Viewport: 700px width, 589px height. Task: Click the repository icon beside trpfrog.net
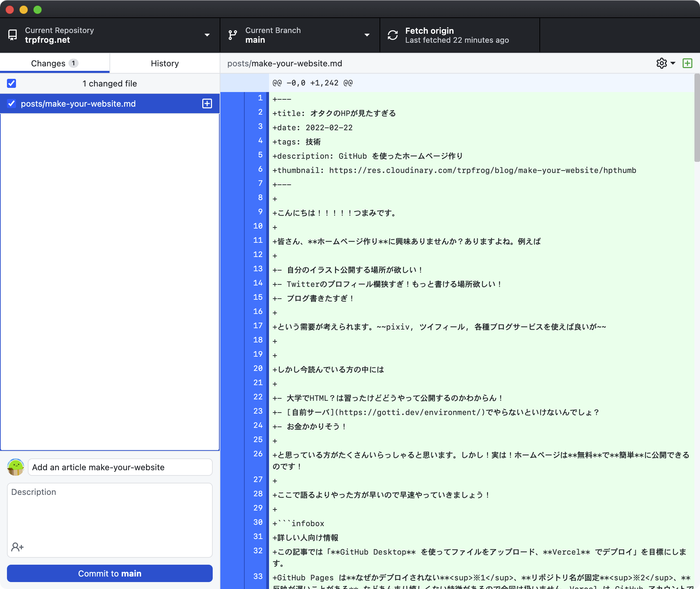pyautogui.click(x=13, y=35)
